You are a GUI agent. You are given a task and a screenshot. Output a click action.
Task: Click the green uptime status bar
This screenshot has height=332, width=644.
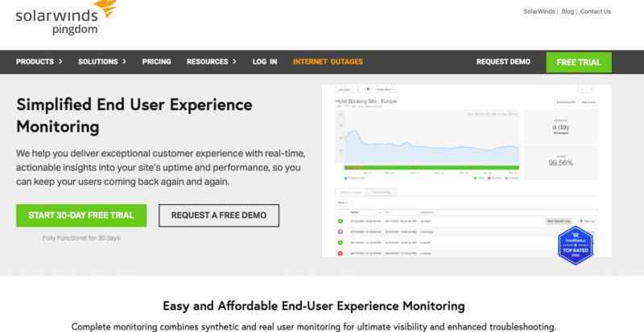[431, 168]
